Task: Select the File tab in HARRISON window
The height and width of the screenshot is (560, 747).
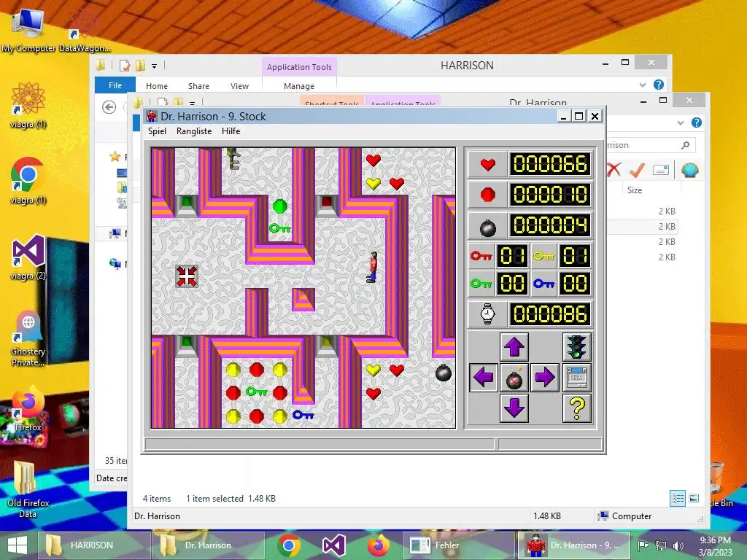Action: [x=115, y=85]
